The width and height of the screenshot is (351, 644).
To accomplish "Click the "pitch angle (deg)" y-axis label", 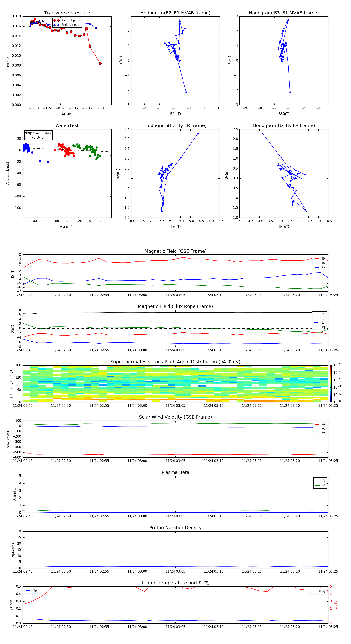I will coord(11,384).
